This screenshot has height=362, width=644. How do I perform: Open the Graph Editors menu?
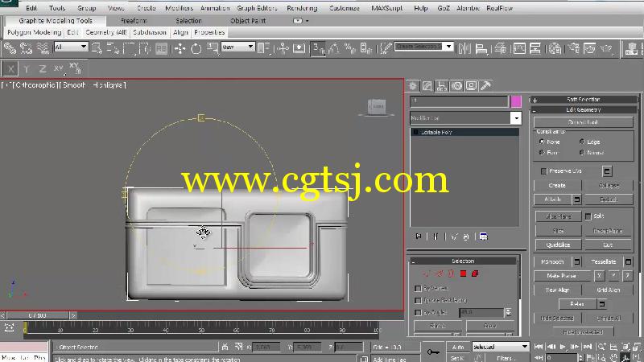(257, 8)
